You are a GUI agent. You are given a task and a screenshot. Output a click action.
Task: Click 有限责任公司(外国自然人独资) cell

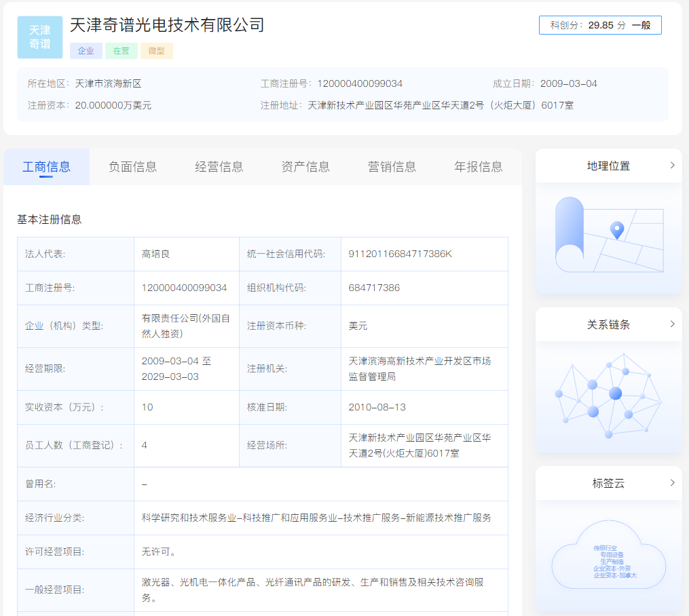[x=186, y=326]
